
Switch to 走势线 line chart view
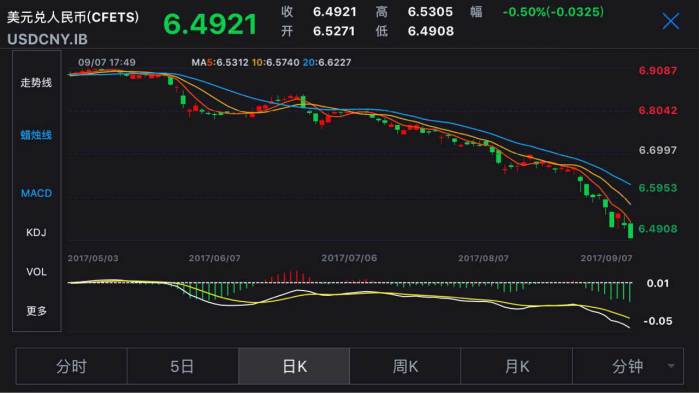[36, 83]
